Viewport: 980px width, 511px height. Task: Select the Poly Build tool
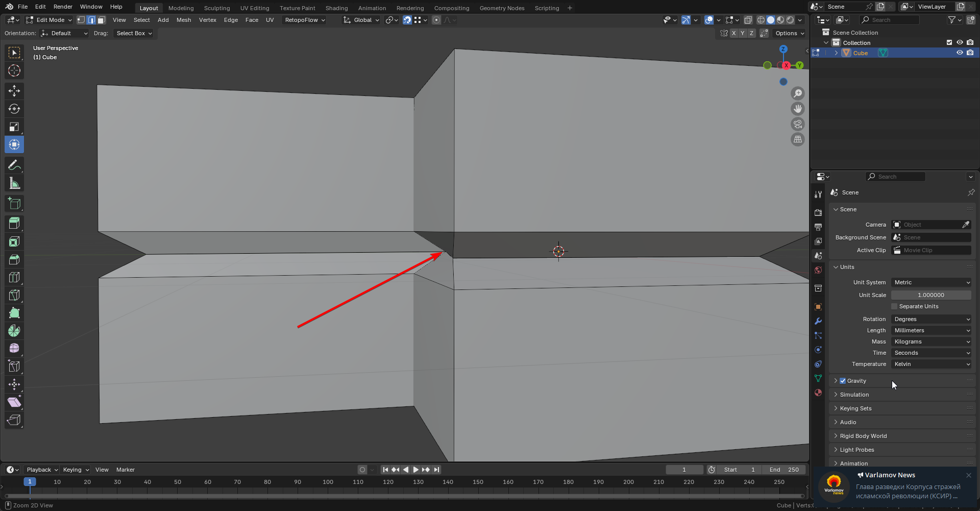click(x=14, y=313)
